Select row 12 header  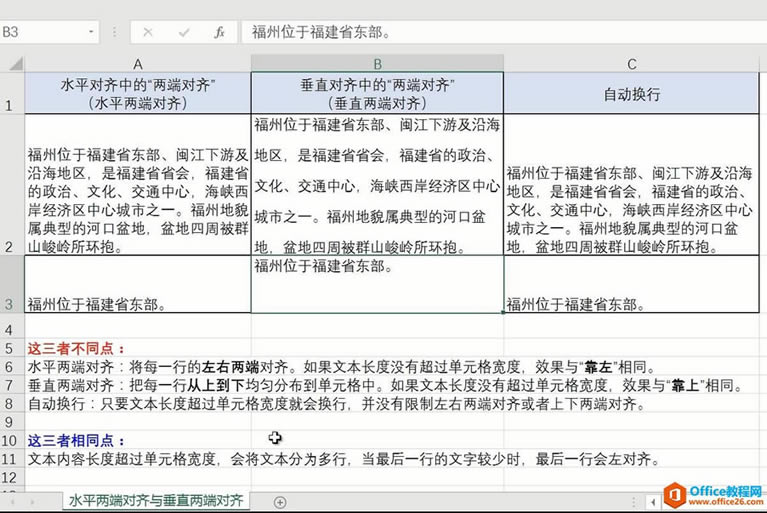[x=12, y=477]
